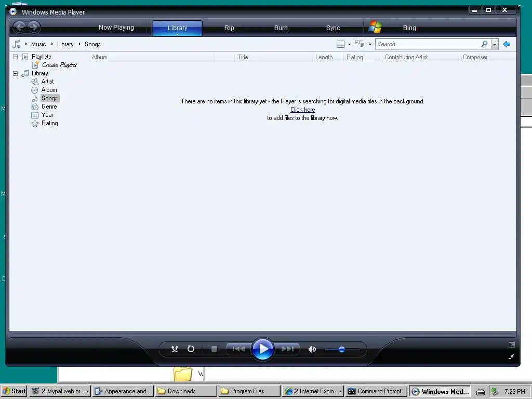The image size is (532, 399).
Task: Mute sound with the speaker button
Action: coord(312,349)
